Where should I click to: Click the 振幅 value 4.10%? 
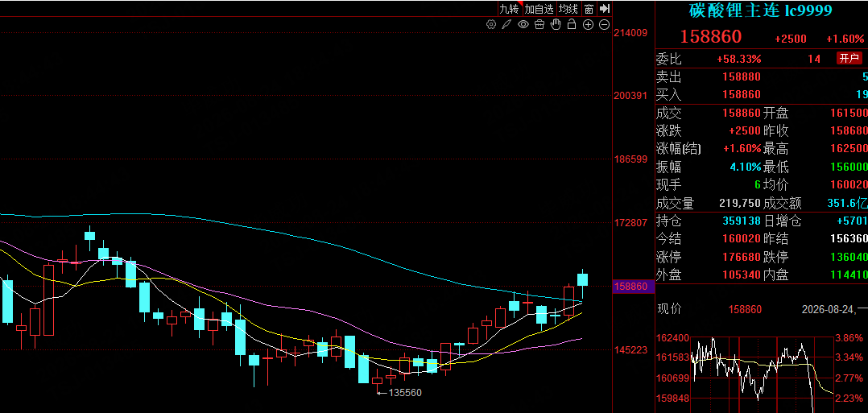[745, 167]
